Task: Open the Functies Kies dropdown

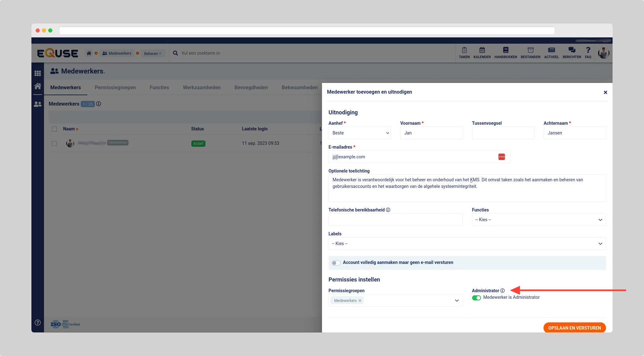Action: [538, 220]
